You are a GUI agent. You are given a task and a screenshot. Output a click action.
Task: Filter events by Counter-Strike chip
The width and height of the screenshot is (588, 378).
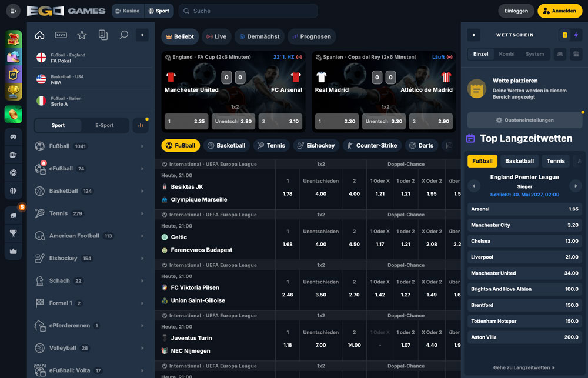[x=372, y=146]
